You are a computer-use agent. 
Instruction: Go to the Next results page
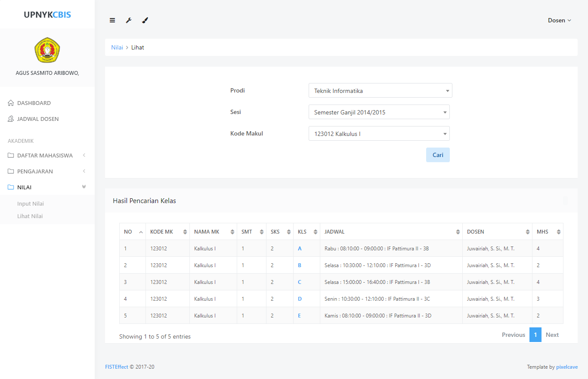pyautogui.click(x=552, y=335)
